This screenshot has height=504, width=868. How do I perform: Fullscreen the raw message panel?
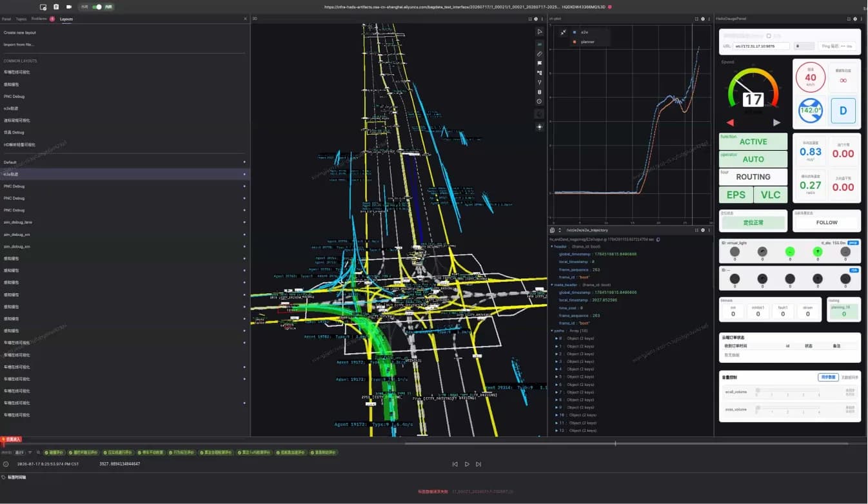point(696,230)
